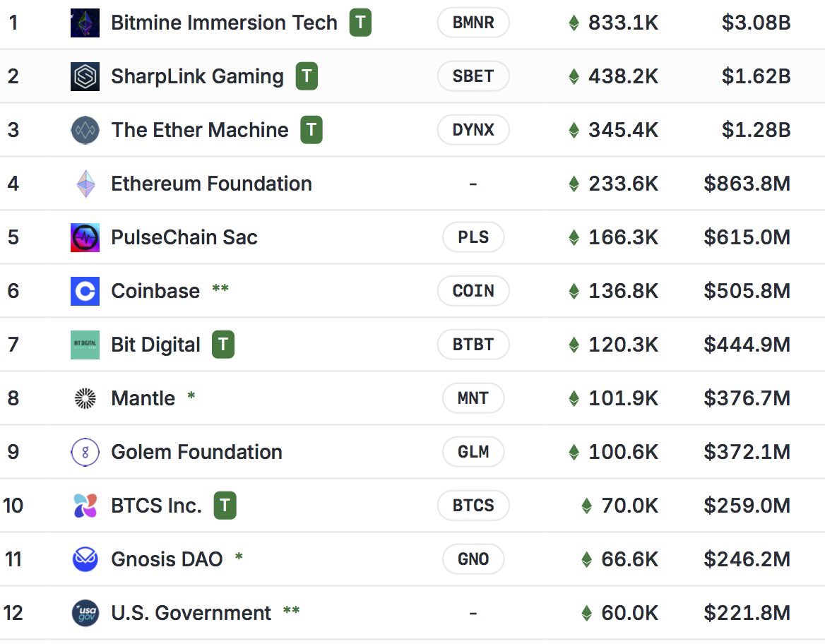Open the PulseChain Sac logo
The height and width of the screenshot is (644, 825).
(x=85, y=237)
